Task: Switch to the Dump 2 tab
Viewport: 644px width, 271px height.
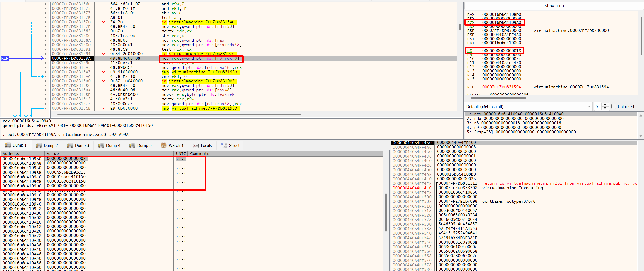Action: 47,145
